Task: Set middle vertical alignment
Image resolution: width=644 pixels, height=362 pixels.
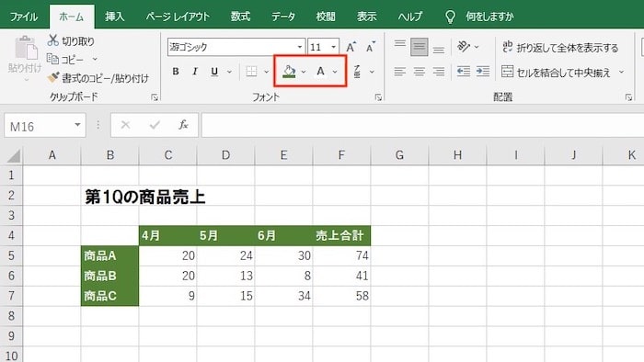Action: [x=420, y=47]
